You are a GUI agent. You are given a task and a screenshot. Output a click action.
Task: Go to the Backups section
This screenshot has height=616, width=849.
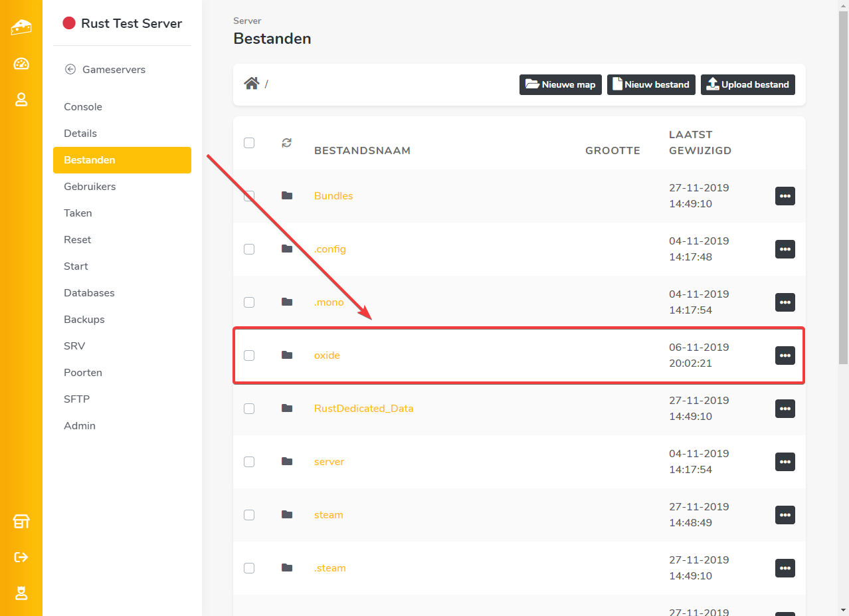(84, 320)
